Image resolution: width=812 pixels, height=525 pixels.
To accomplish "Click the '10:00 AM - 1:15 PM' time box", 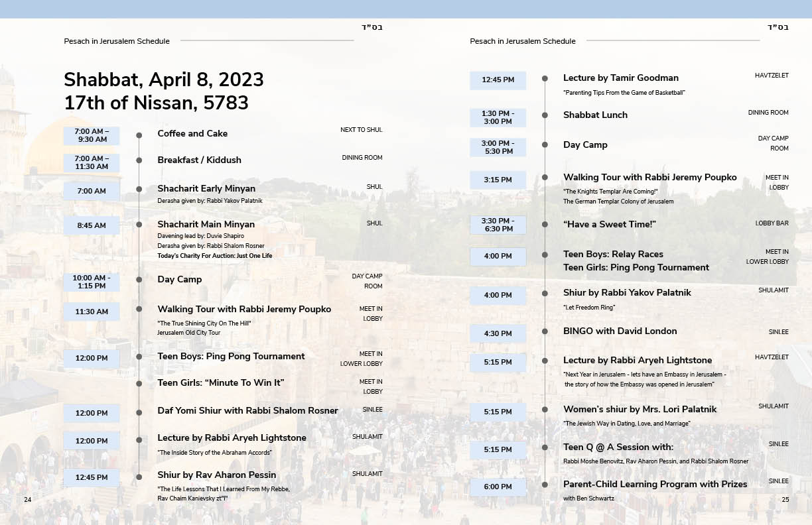I will click(92, 282).
